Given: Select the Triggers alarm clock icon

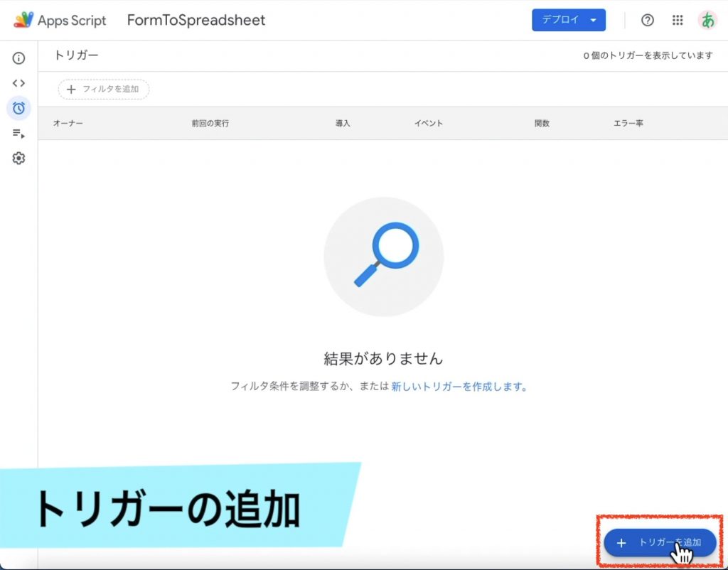Looking at the screenshot, I should click(18, 108).
